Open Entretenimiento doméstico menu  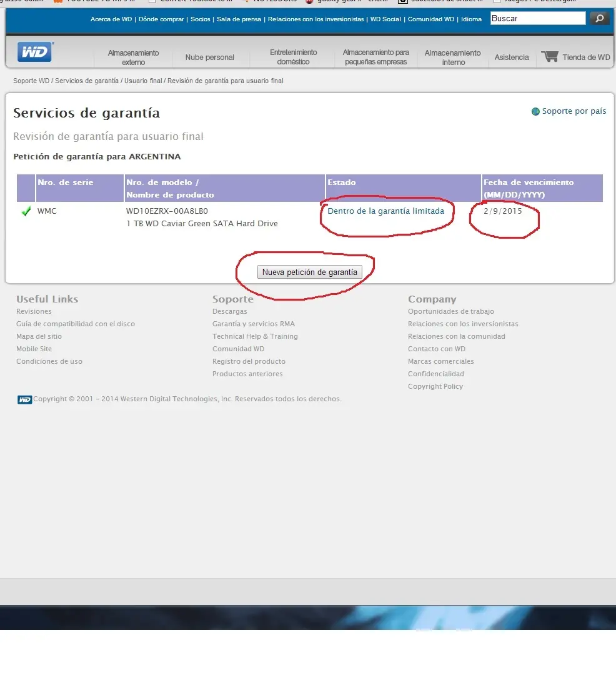pos(294,57)
